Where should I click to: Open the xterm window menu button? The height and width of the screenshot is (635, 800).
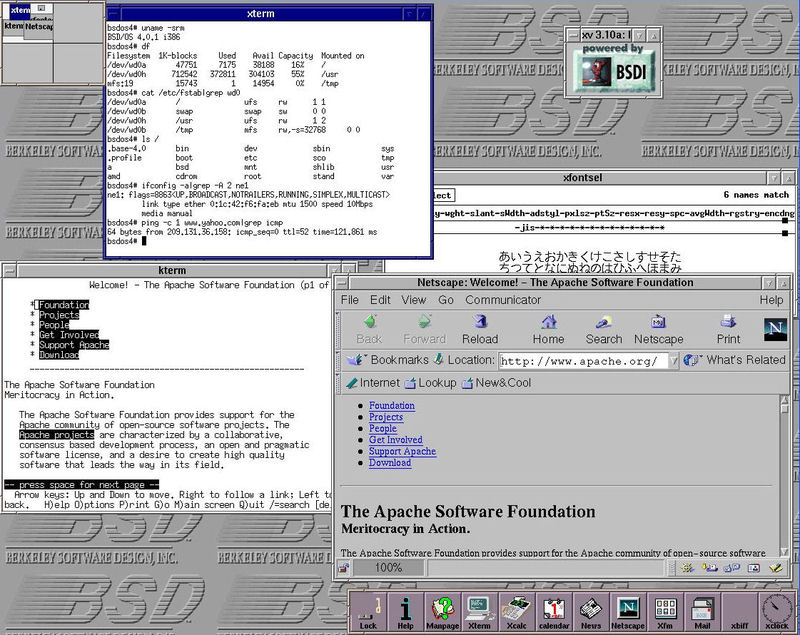(x=113, y=14)
